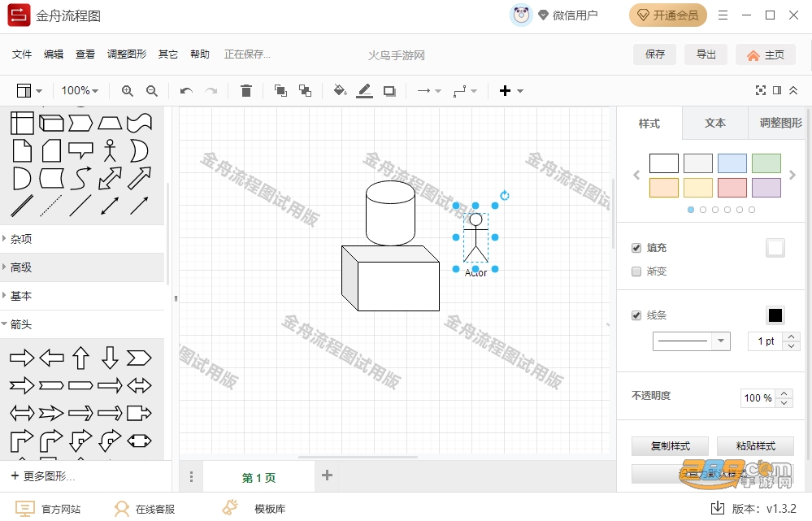Click the 复制样式 copy style button
The image size is (812, 521).
[x=670, y=446]
